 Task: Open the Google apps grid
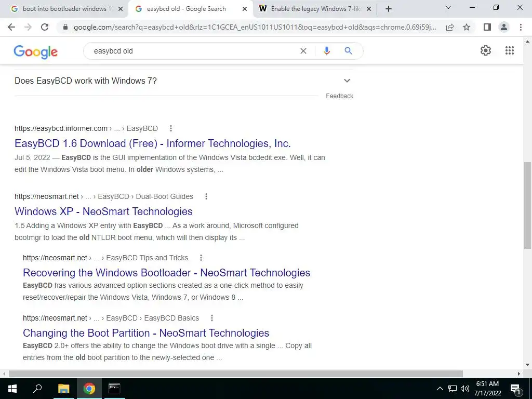[509, 50]
